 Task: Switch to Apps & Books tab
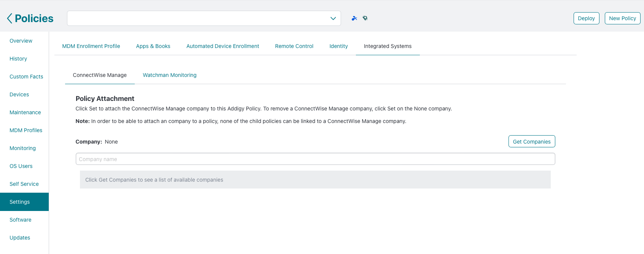153,46
